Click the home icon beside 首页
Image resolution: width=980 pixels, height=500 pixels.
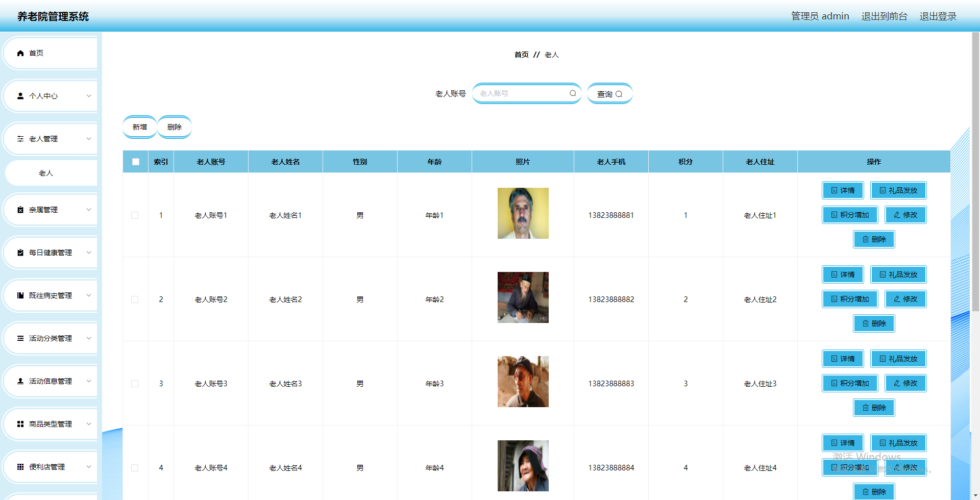(x=20, y=53)
